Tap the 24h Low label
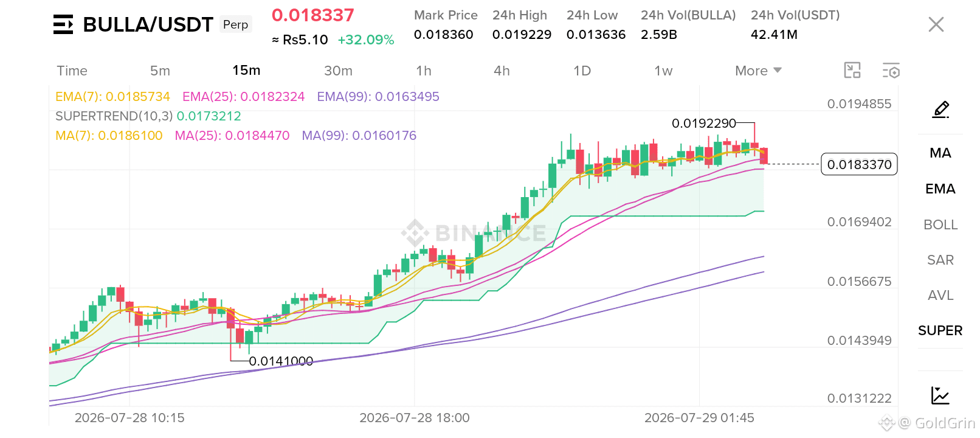The image size is (980, 438). point(592,15)
